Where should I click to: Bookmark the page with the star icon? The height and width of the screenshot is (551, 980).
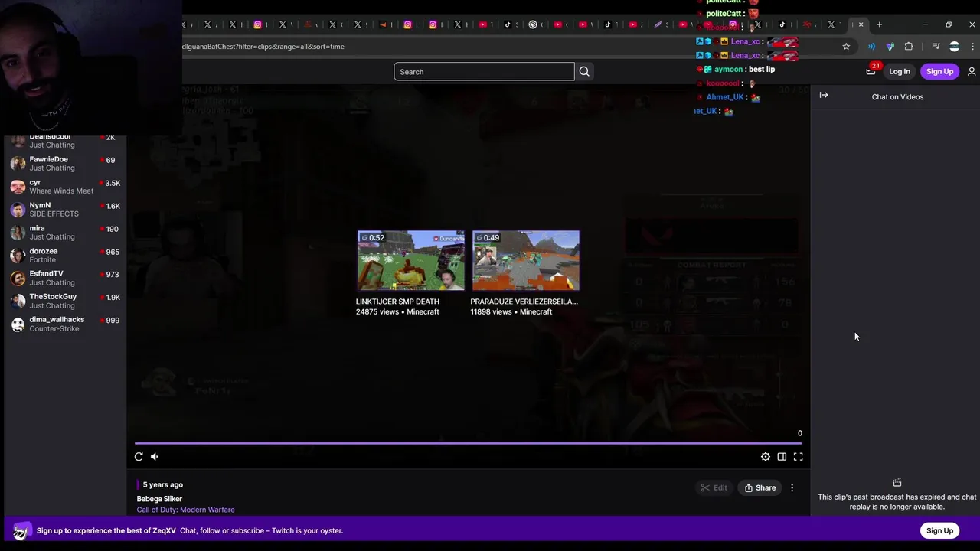tap(846, 47)
